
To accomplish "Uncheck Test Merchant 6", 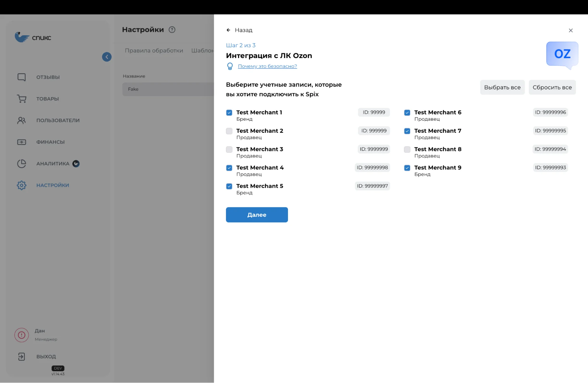I will 407,113.
